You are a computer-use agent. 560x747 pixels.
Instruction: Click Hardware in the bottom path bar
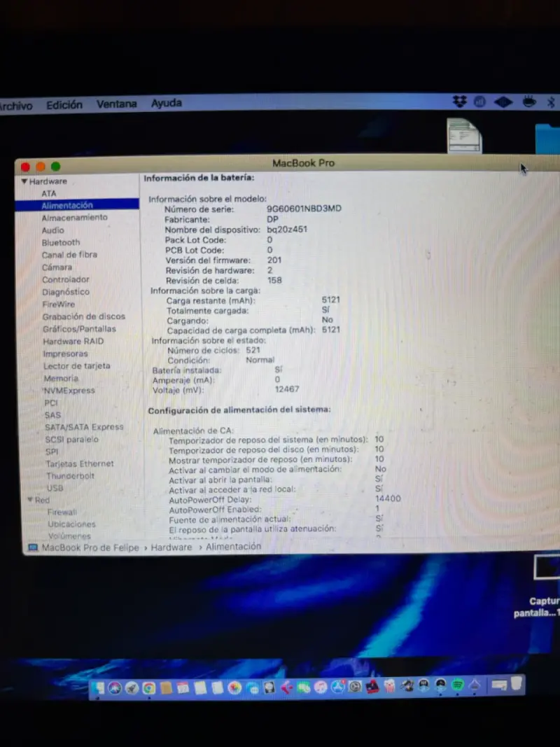(171, 547)
